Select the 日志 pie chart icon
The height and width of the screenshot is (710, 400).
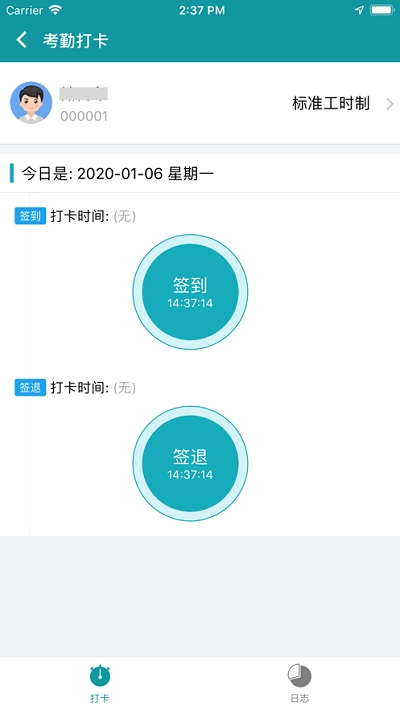pos(299,676)
